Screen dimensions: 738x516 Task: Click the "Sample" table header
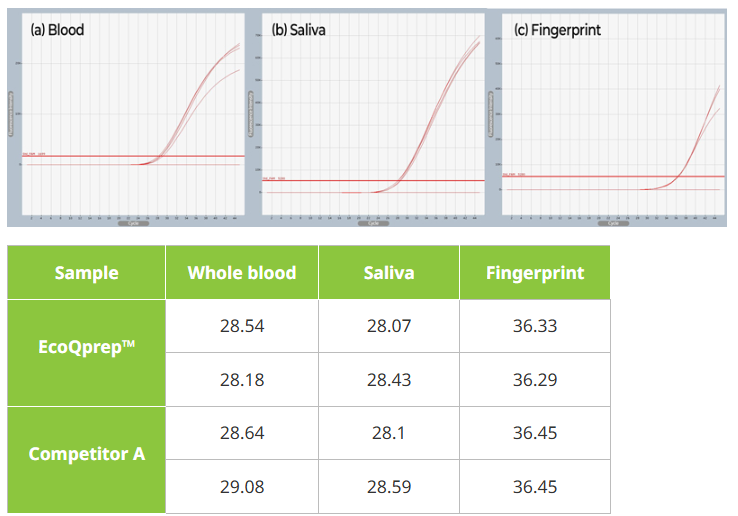tap(86, 273)
